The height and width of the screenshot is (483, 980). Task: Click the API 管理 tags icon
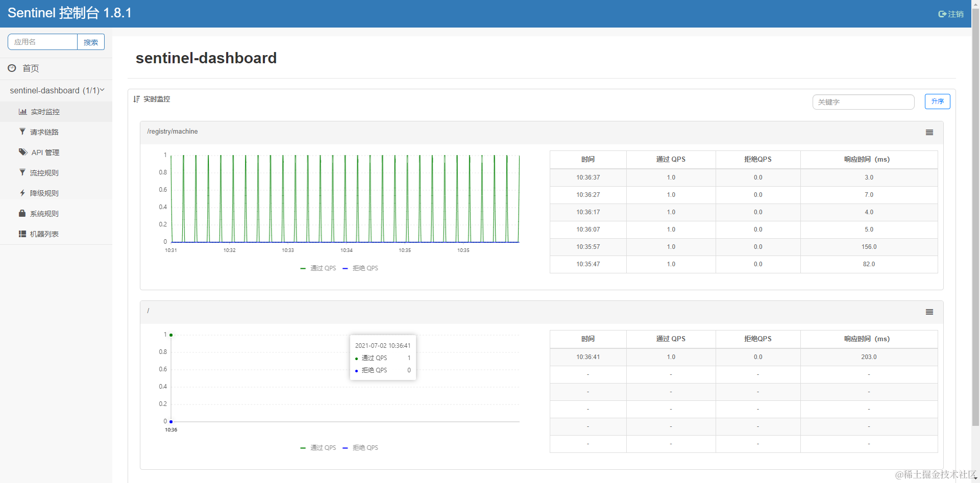pyautogui.click(x=23, y=152)
